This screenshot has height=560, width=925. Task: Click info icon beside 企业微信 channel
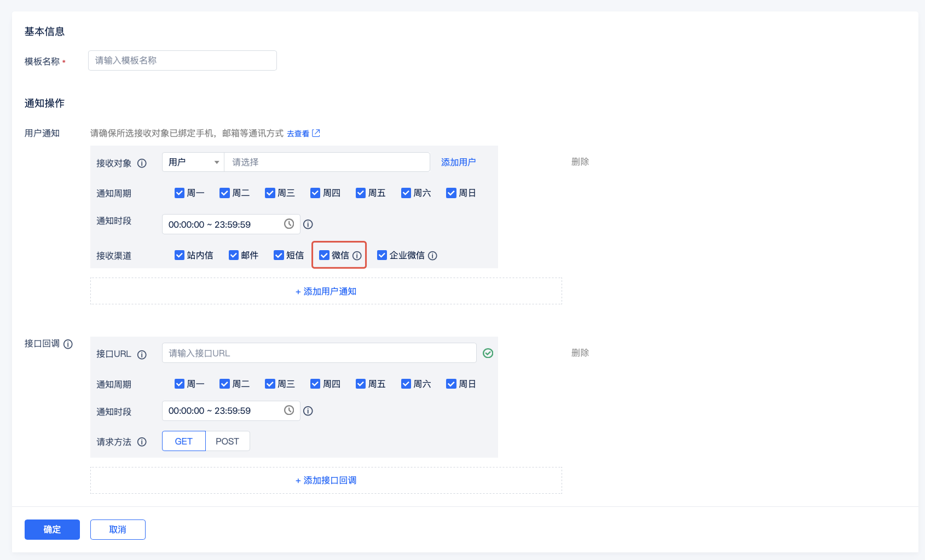(x=432, y=256)
